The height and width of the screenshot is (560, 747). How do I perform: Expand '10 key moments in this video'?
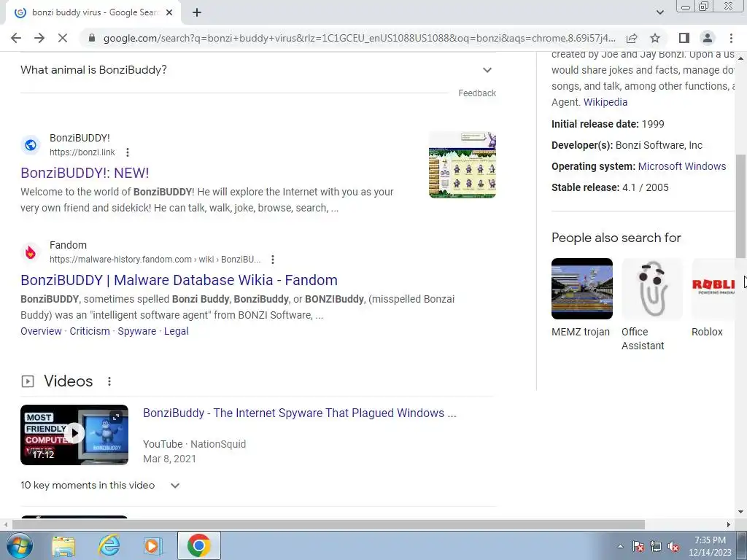100,485
